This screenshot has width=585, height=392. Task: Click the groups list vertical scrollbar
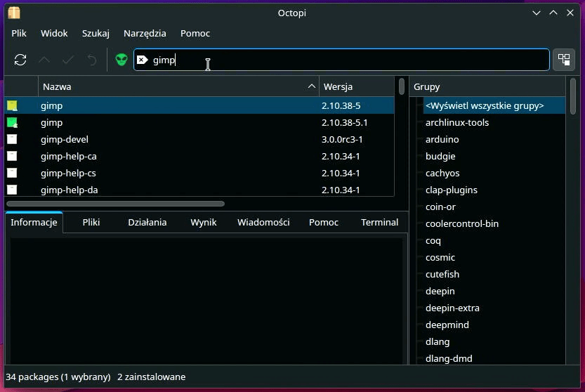pos(573,96)
